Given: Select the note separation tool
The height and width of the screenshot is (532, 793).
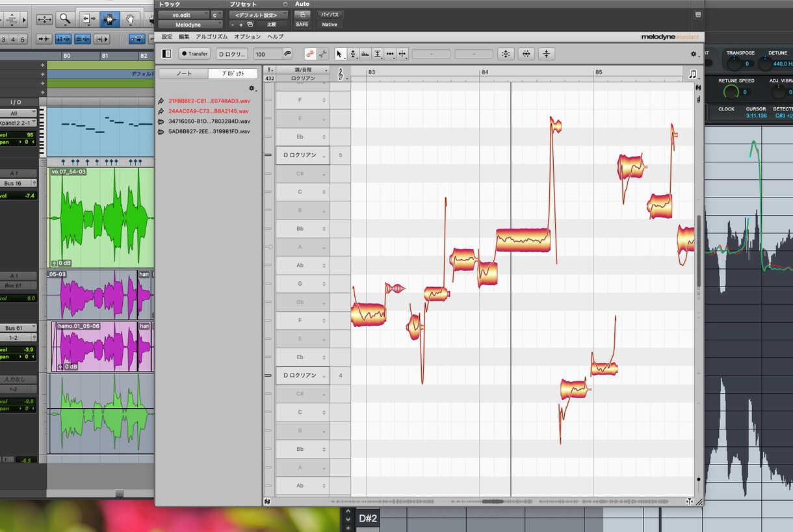Looking at the screenshot, I should (x=402, y=54).
